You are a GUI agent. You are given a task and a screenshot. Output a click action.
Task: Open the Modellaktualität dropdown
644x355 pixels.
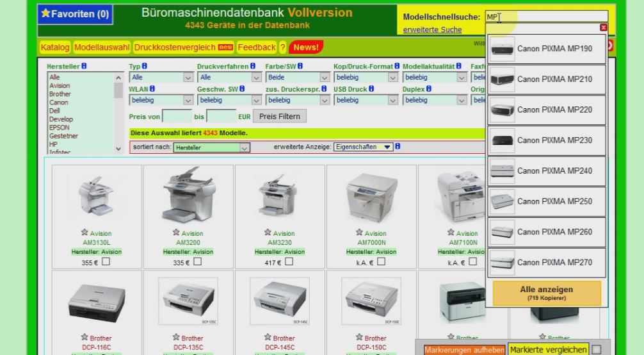[x=435, y=78]
